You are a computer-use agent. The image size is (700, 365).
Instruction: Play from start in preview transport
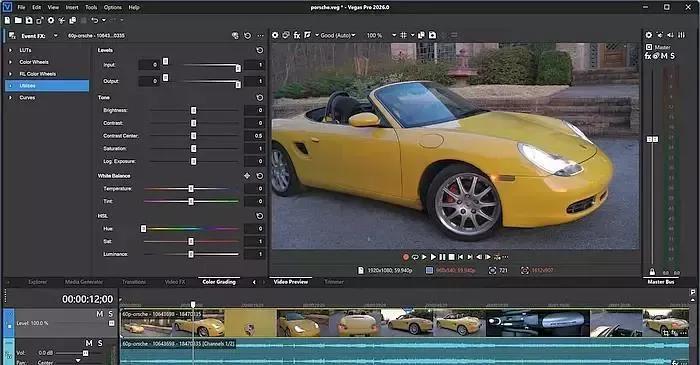pos(424,257)
